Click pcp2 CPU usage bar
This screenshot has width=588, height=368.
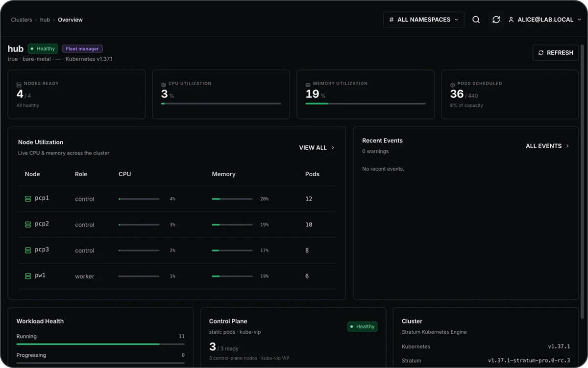[139, 225]
